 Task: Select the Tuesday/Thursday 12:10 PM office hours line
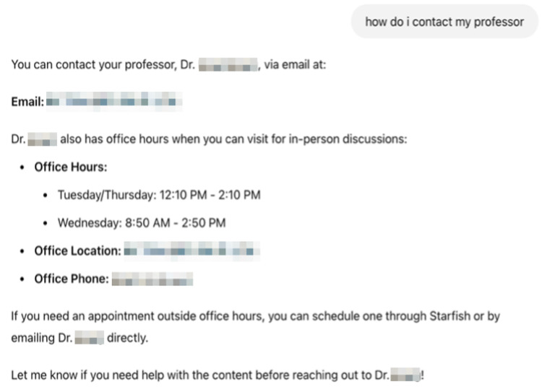click(159, 195)
